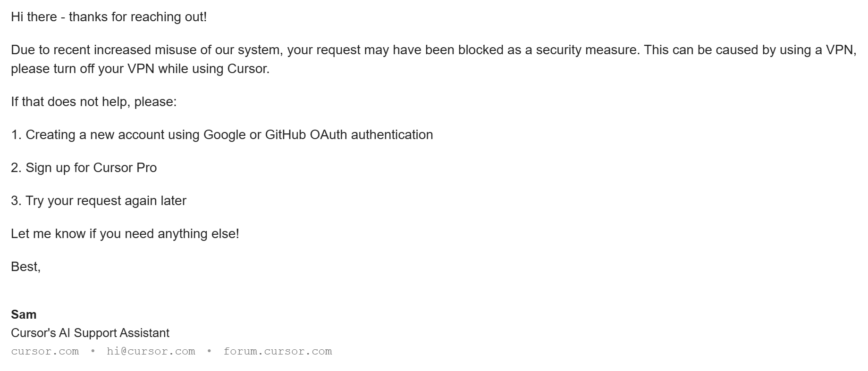Click the Best sign-off text
Screen dimensions: 868x371
[26, 267]
